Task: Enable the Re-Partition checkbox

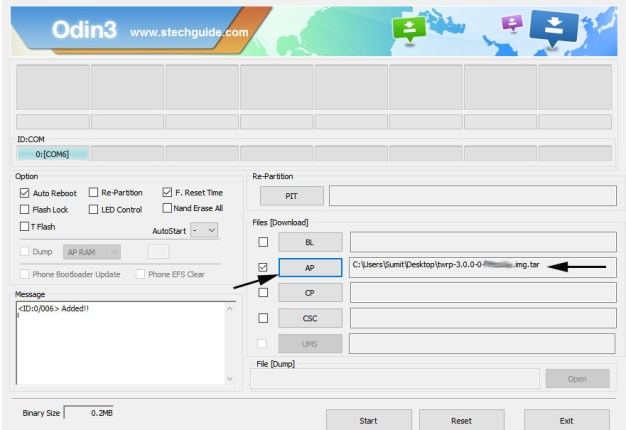Action: pos(93,192)
